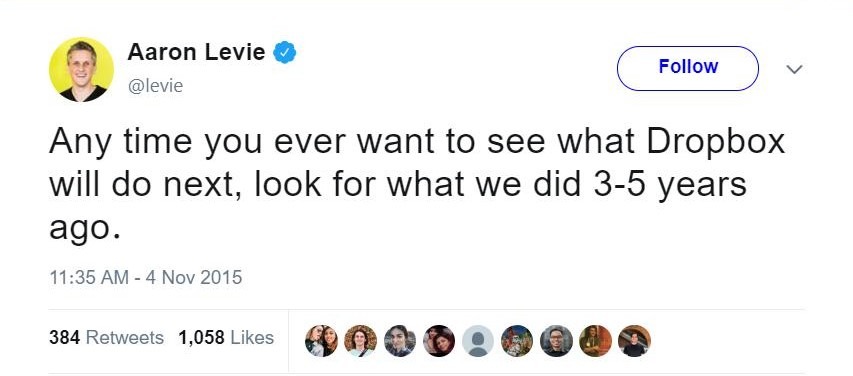This screenshot has height=376, width=853.
Task: View the 1,058 Likes list
Action: tap(226, 338)
